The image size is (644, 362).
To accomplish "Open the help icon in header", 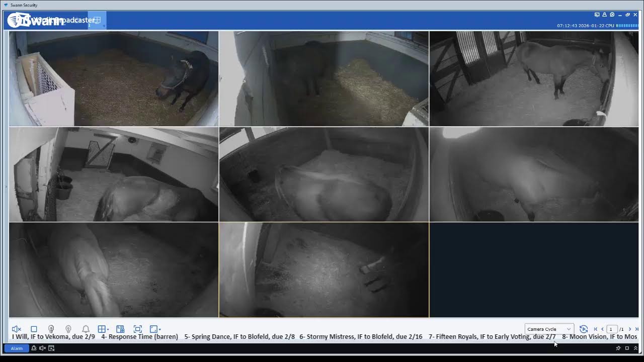I will (612, 15).
